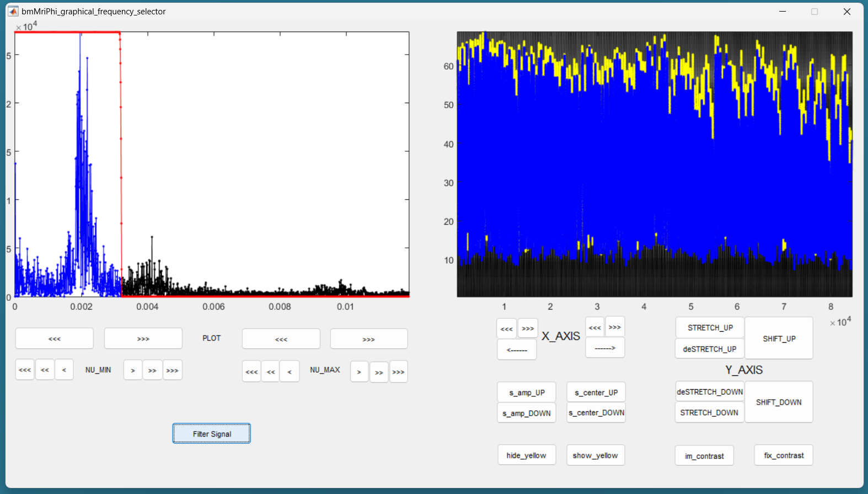The height and width of the screenshot is (494, 868).
Task: Click the <------ long left arrow X_AXIS button
Action: coord(517,349)
